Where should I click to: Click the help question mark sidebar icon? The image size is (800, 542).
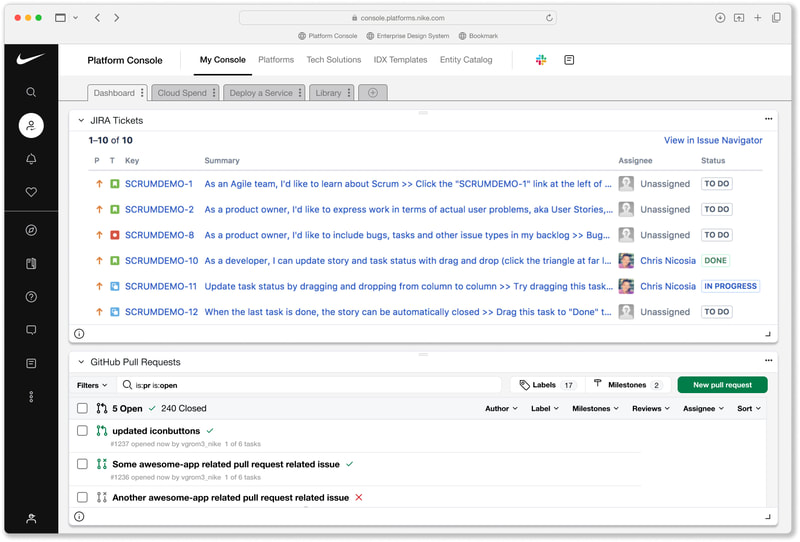tap(31, 297)
